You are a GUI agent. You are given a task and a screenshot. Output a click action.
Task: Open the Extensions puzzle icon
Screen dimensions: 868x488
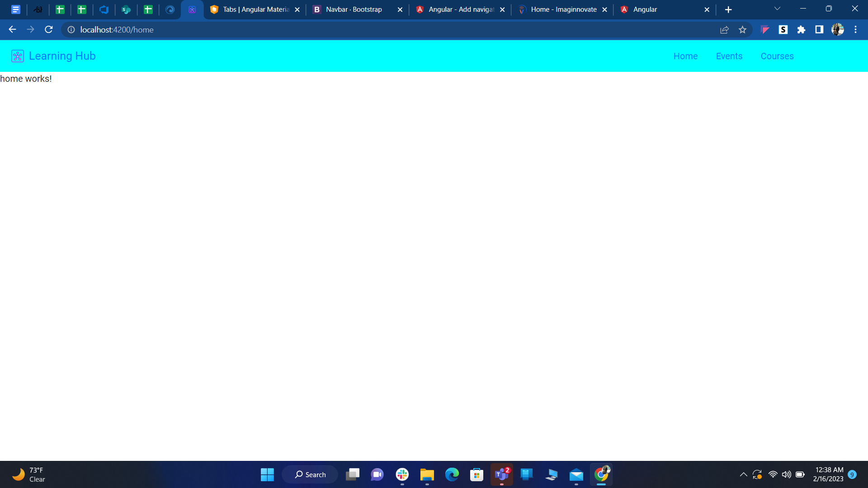point(801,30)
